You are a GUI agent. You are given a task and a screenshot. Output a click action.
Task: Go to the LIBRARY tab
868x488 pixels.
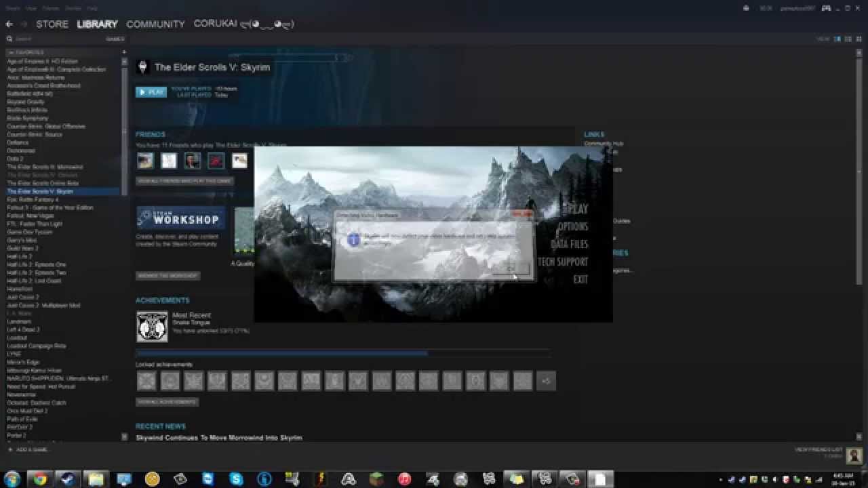click(x=97, y=24)
